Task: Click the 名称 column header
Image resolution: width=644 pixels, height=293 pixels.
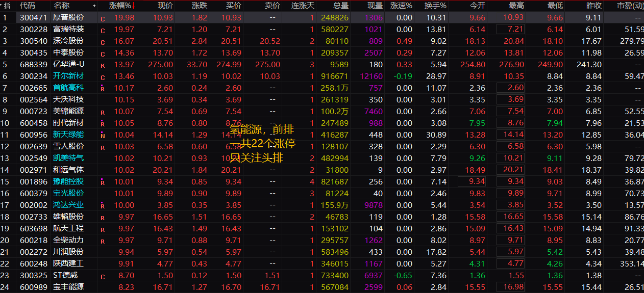Action: pyautogui.click(x=61, y=6)
